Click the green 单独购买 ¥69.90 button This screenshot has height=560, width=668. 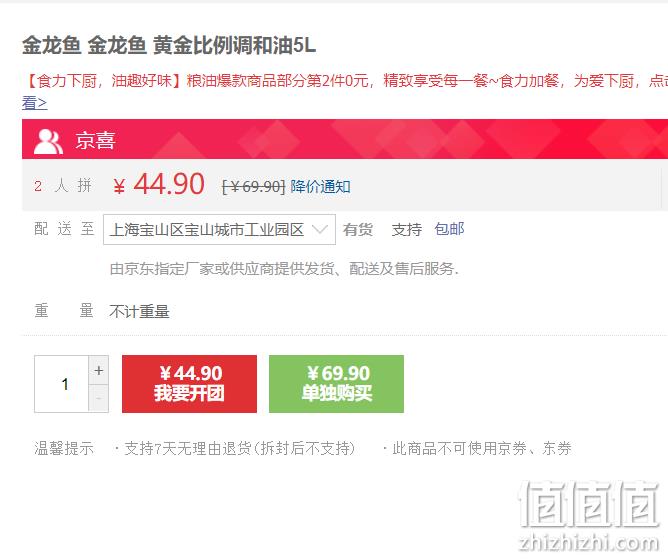pos(336,384)
